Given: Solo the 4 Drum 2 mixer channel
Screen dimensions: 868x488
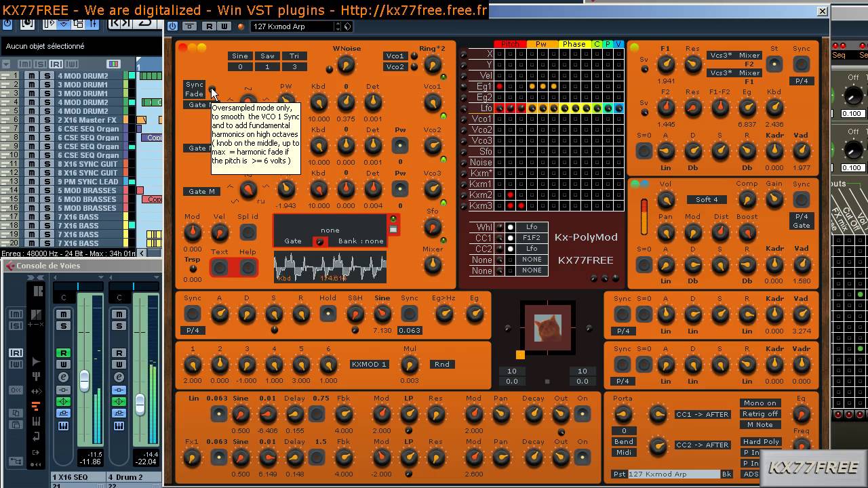Looking at the screenshot, I should click(x=119, y=326).
